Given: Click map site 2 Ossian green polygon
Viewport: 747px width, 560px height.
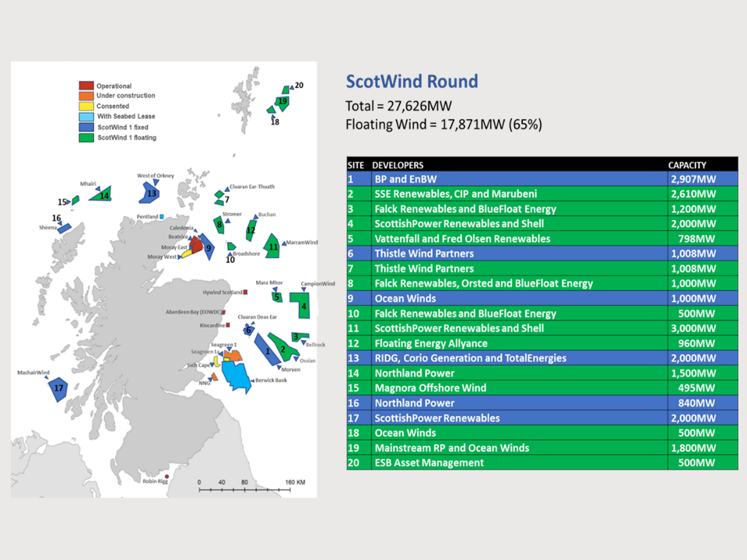Looking at the screenshot, I should tap(283, 348).
